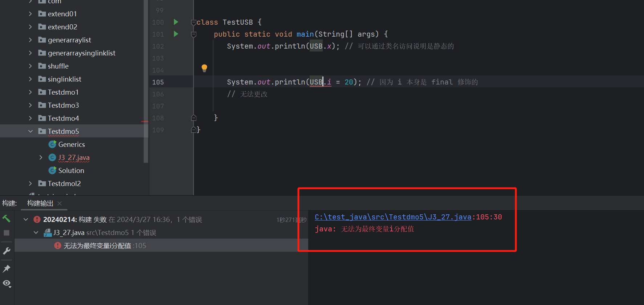The image size is (644, 305).
Task: Expand the singlinklist folder
Action: pyautogui.click(x=30, y=79)
